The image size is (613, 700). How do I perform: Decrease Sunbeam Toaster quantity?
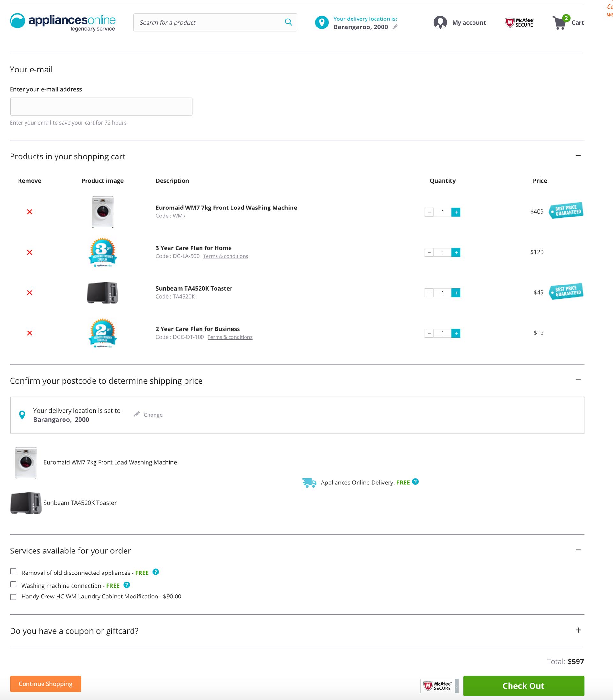[429, 293]
